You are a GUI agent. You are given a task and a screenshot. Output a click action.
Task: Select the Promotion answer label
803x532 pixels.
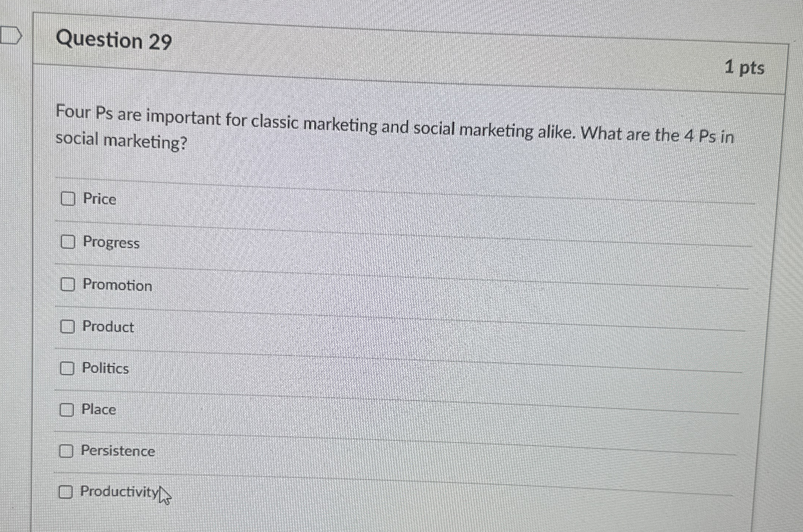click(x=117, y=285)
